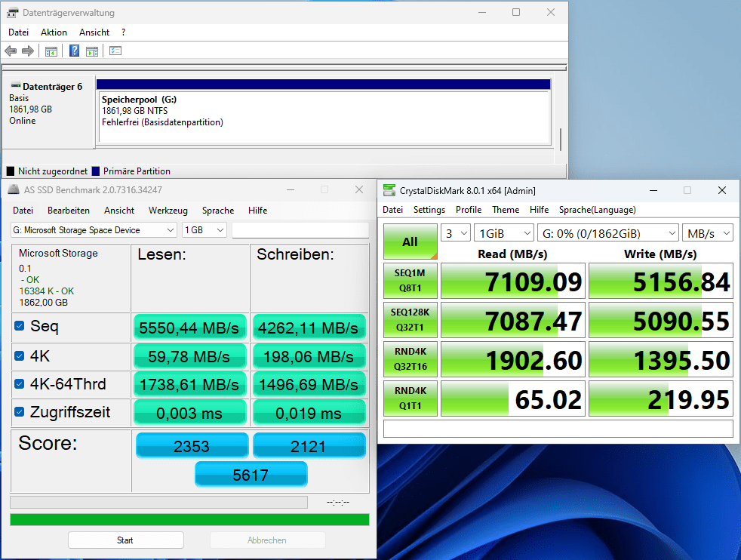Screen dimensions: 741x560
Task: Open Ansicht menu in Datenträgerverwaltung
Action: coord(94,32)
